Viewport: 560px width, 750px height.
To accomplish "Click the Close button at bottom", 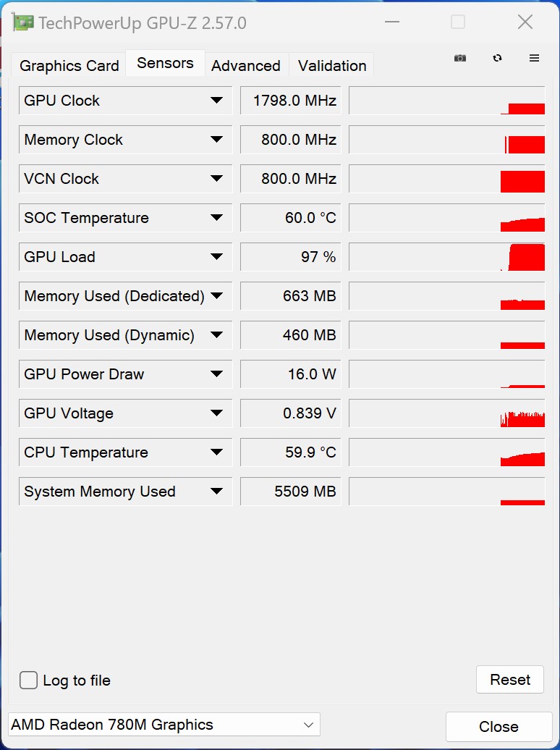I will pyautogui.click(x=499, y=726).
